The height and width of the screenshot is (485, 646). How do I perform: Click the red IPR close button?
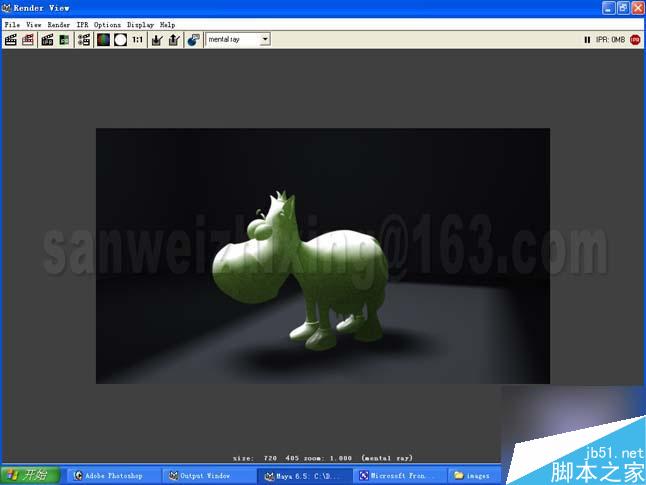(x=635, y=40)
